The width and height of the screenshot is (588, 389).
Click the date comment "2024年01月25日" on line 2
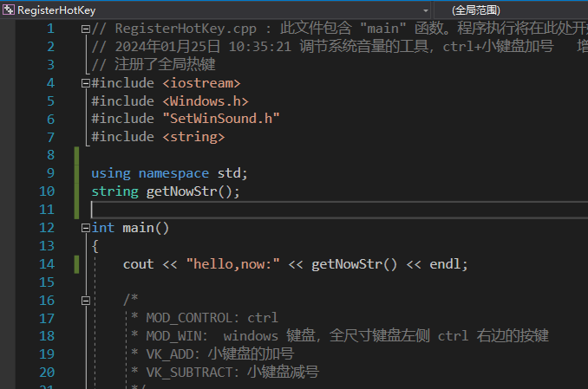167,47
